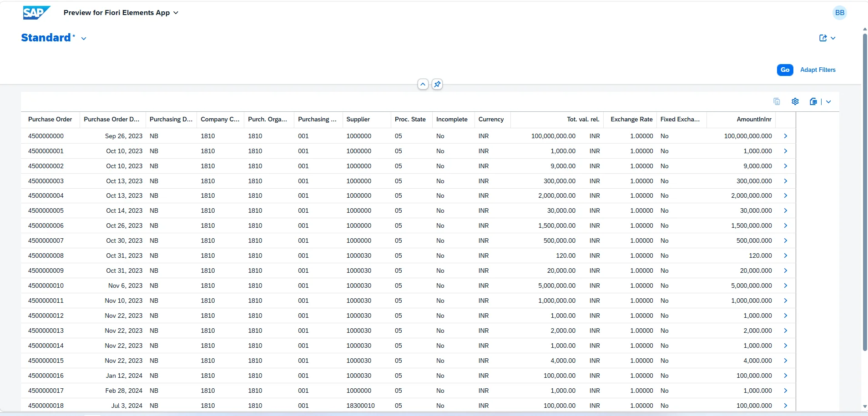Image resolution: width=868 pixels, height=416 pixels.
Task: Click the date Jan 12, 2024
Action: coord(124,376)
